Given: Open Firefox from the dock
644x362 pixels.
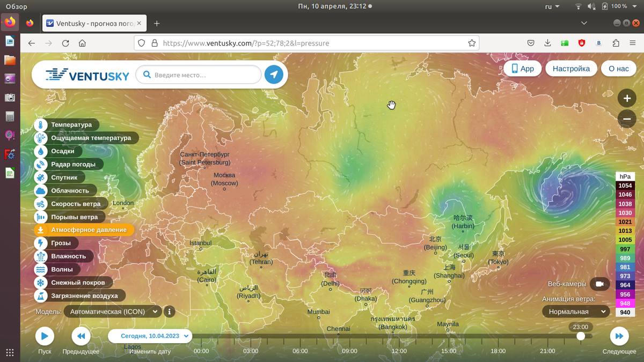Looking at the screenshot, I should (10, 23).
